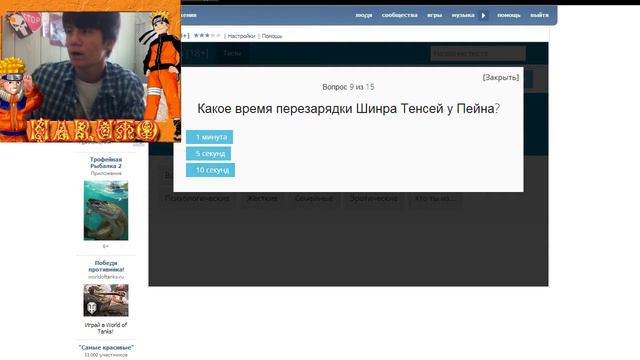Select the "Семейные" category tab

pos(313,199)
